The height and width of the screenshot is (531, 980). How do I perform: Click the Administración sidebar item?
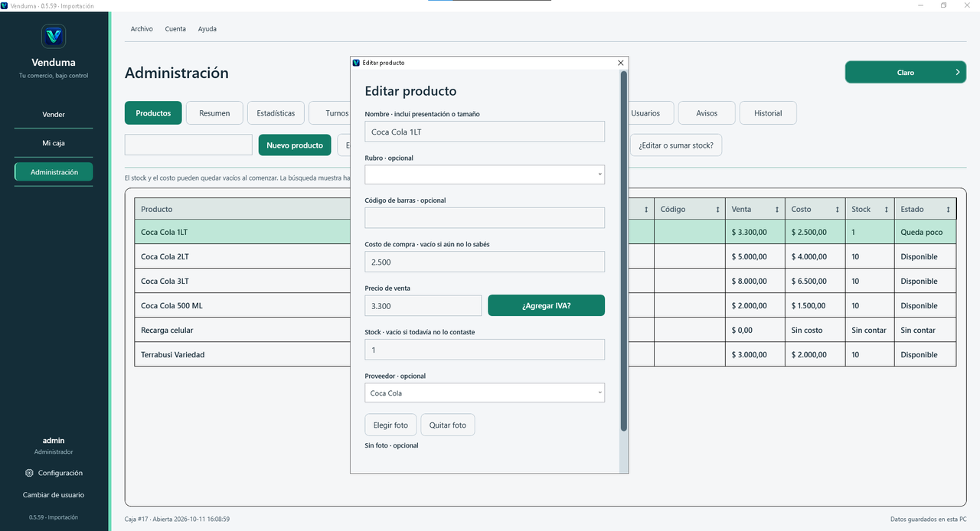click(54, 172)
